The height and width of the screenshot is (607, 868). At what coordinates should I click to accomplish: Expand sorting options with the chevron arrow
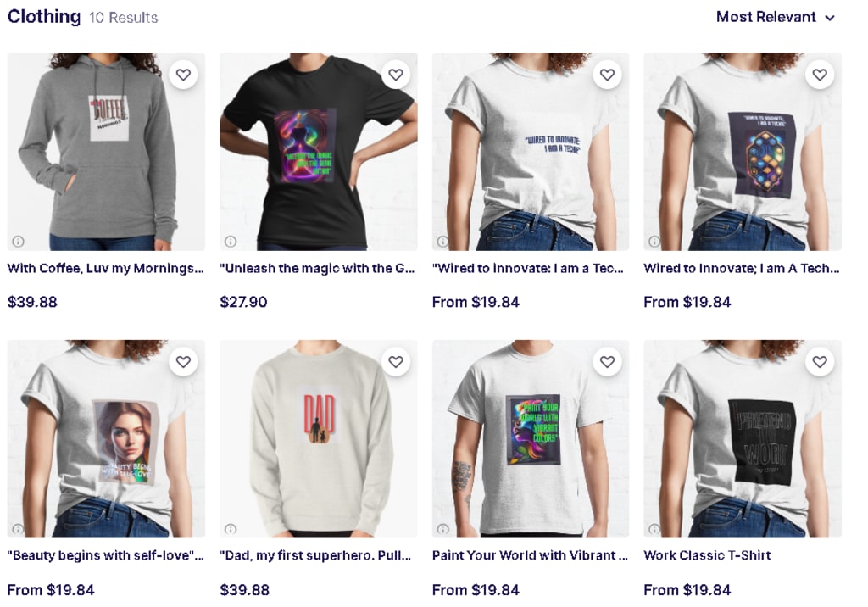pyautogui.click(x=829, y=18)
